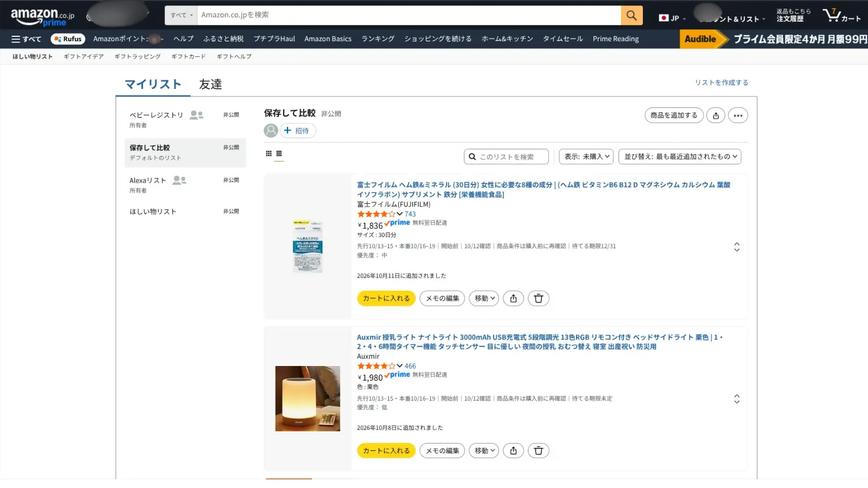Screen dimensions: 868x488
Task: Click the 商品を追加する button
Action: pos(674,115)
